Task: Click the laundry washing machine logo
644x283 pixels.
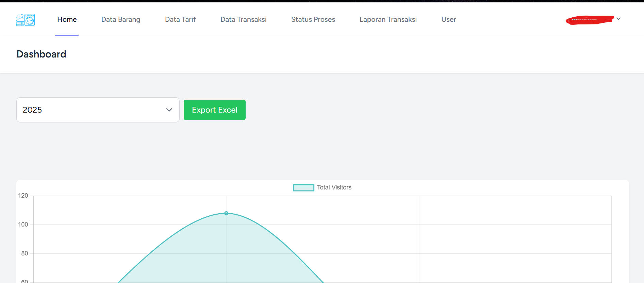Action: [x=26, y=20]
